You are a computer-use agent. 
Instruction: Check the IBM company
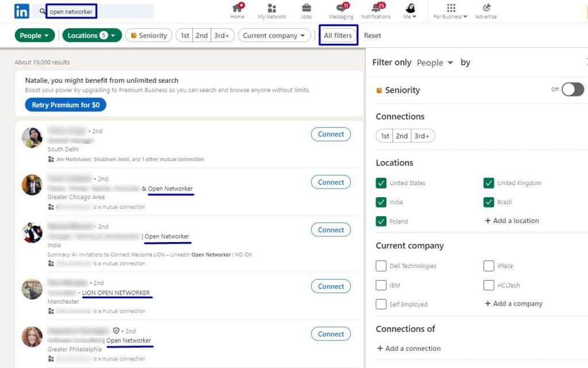pyautogui.click(x=381, y=285)
